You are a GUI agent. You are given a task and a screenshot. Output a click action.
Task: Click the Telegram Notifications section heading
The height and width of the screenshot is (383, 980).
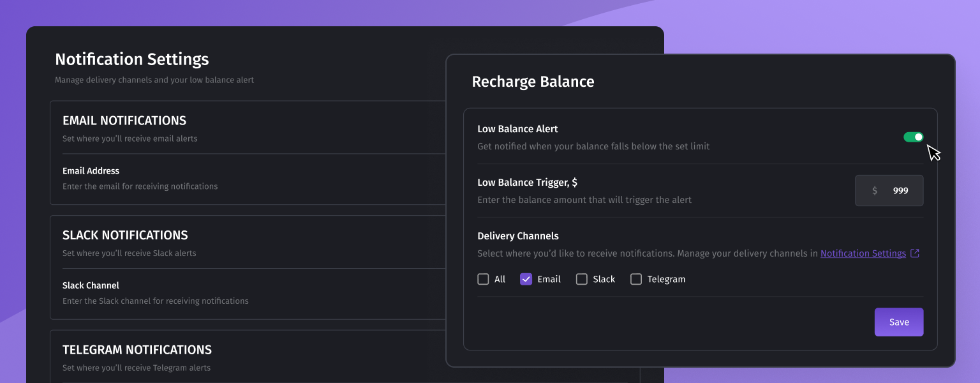[137, 350]
